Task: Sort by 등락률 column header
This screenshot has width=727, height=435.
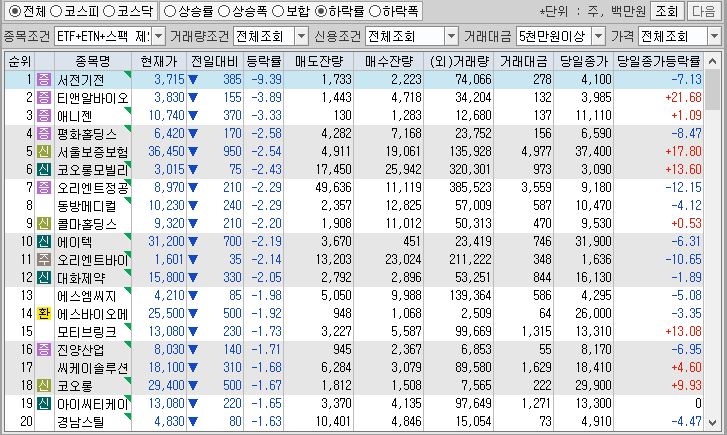Action: pos(263,61)
